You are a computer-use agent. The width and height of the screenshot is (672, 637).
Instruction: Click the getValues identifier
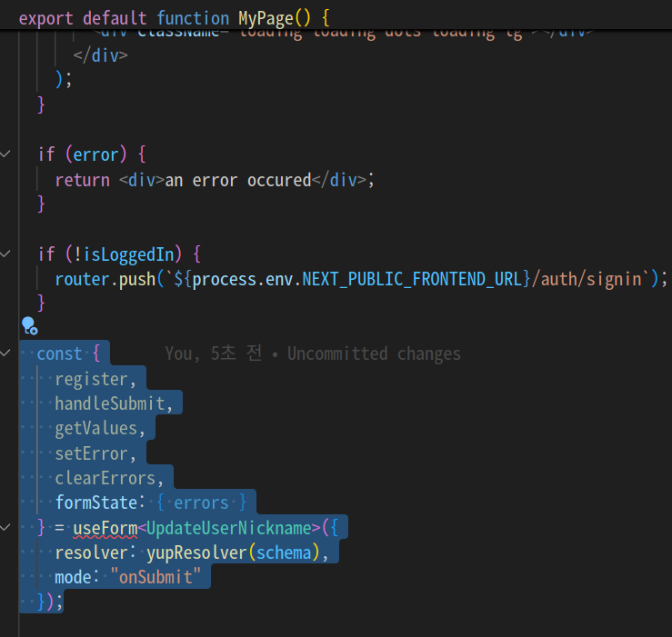[96, 428]
